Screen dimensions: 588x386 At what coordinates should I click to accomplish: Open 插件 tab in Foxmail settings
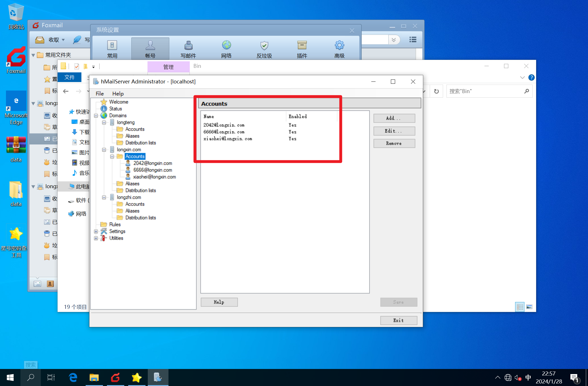click(302, 49)
